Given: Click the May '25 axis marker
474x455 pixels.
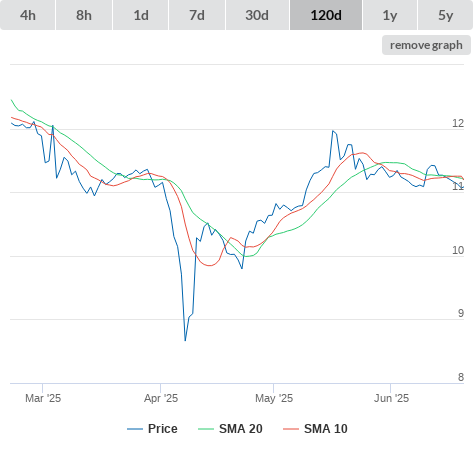Looking at the screenshot, I should (274, 398).
